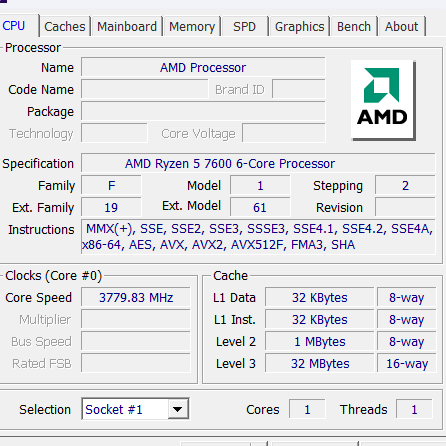Click the Level 2 cache 1 MBytes value
This screenshot has width=446, height=446.
point(320,341)
